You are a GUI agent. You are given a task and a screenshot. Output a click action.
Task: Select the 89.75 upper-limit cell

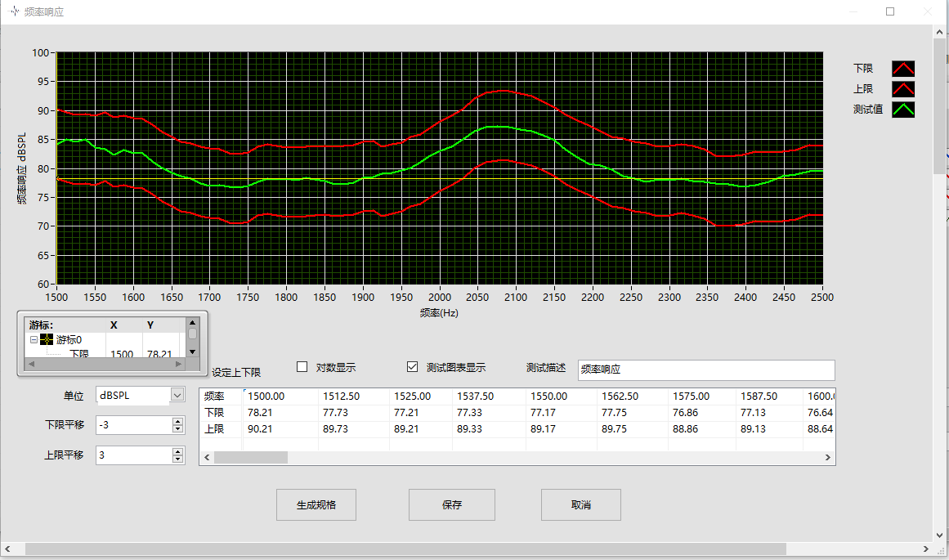(633, 428)
